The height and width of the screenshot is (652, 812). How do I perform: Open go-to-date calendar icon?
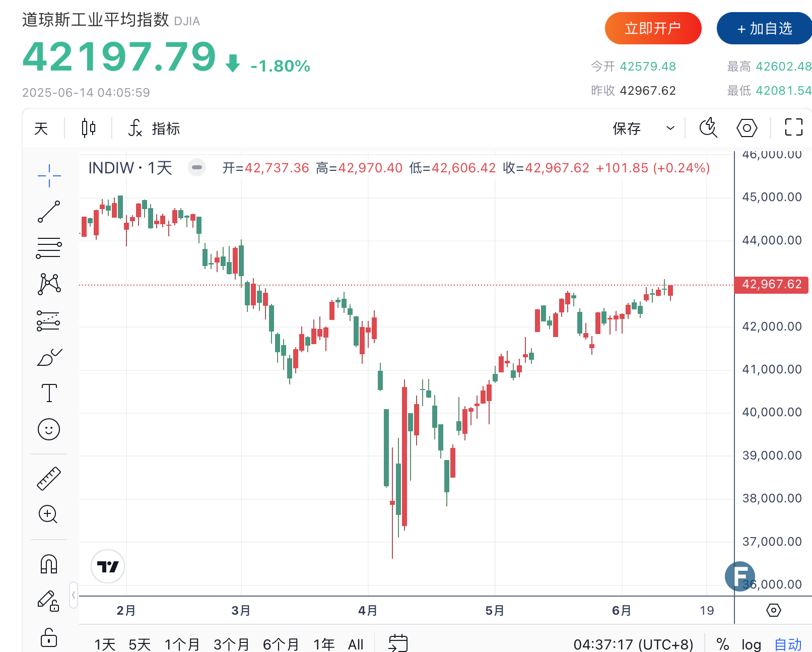398,643
